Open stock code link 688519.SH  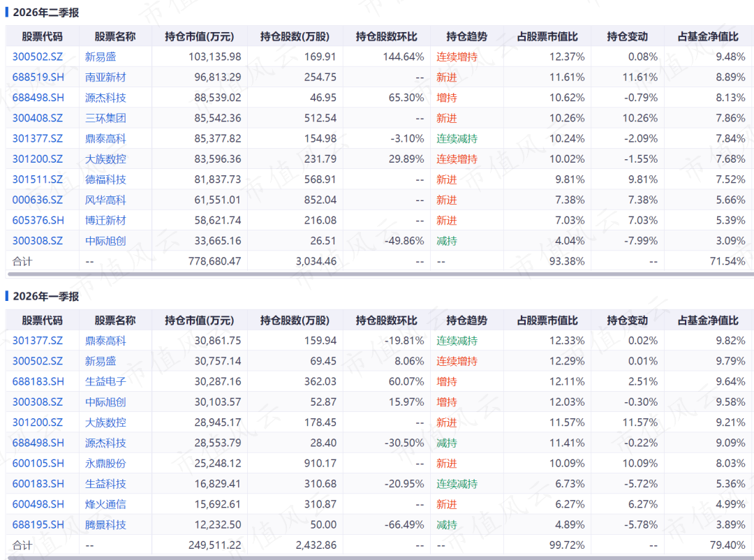click(x=38, y=77)
